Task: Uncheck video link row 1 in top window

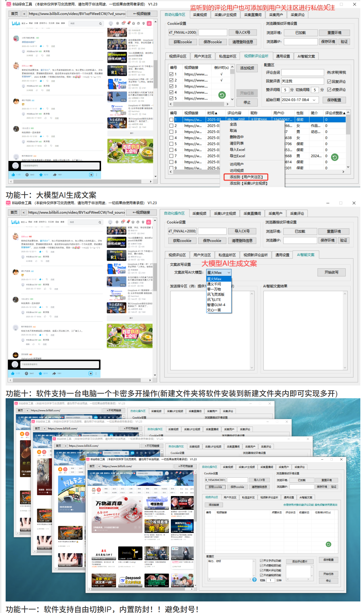Action: click(x=171, y=74)
